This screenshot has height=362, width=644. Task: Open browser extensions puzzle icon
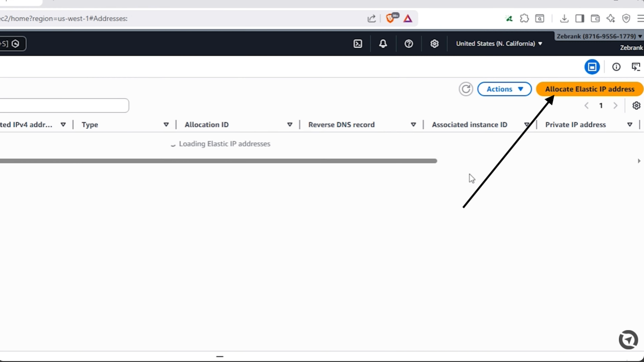click(524, 18)
